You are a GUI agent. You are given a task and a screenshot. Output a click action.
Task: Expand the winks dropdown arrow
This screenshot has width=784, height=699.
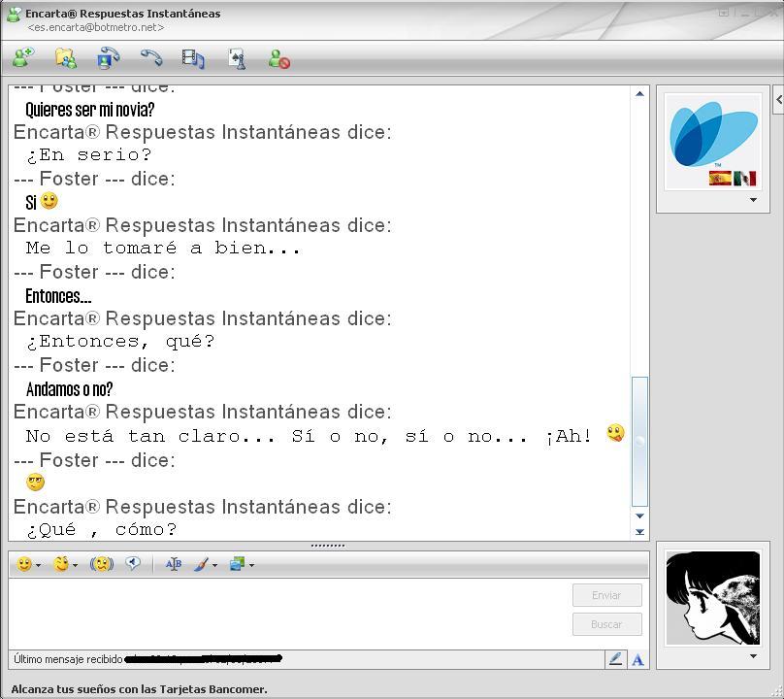[76, 565]
